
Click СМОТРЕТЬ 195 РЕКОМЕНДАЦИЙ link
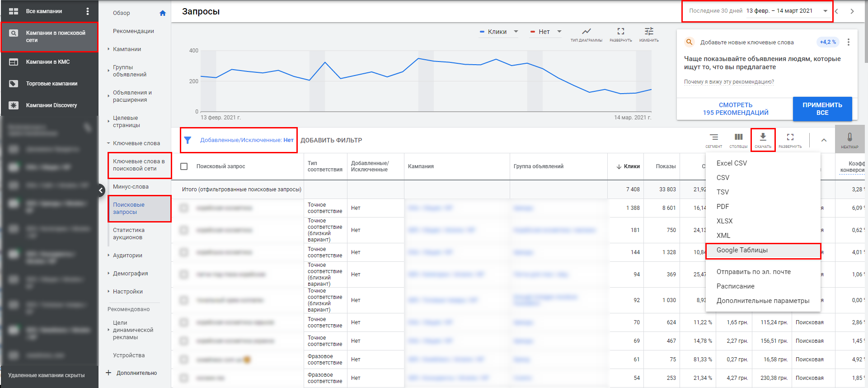click(x=735, y=109)
